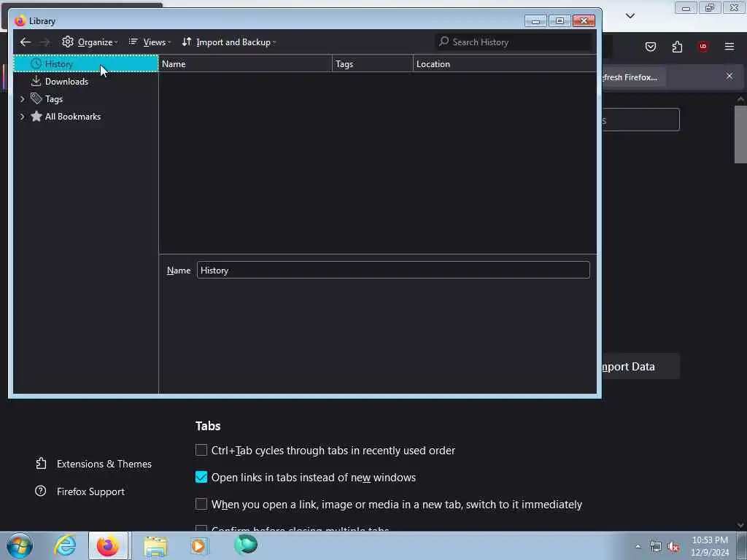Click the Name field containing History
Viewport: 747px width, 560px height.
pyautogui.click(x=393, y=270)
